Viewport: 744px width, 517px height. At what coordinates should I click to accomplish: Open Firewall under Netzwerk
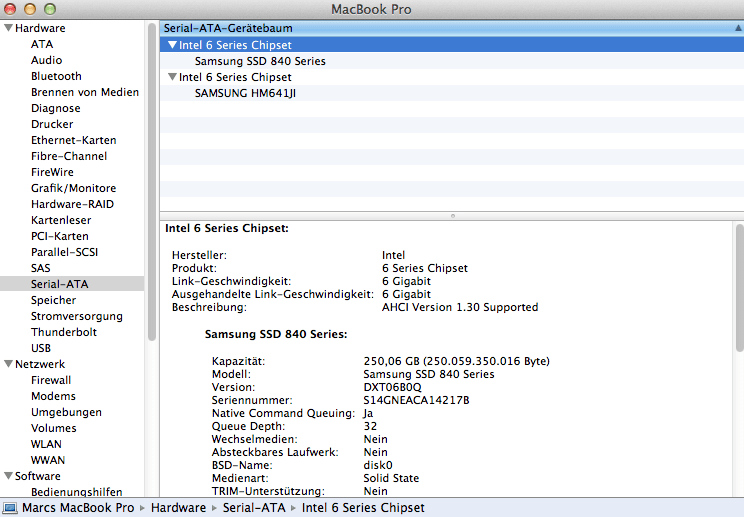pos(51,380)
